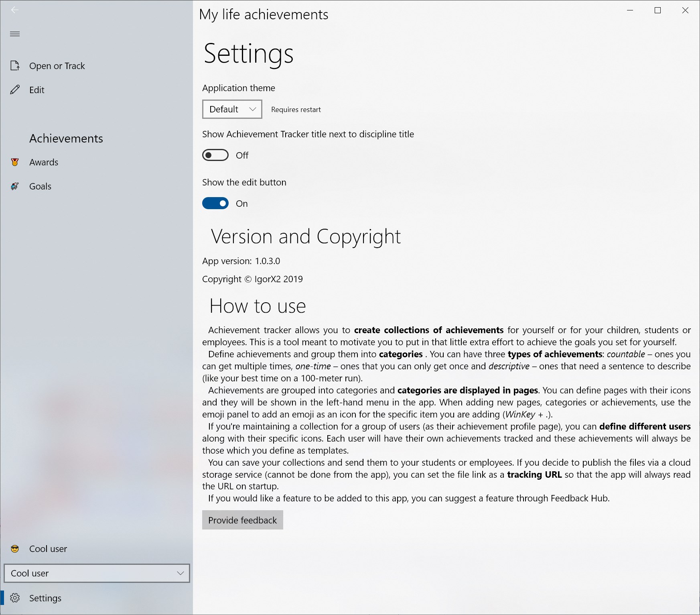Enable Show Achievement Tracker title toggle
This screenshot has width=700, height=615.
[x=215, y=155]
